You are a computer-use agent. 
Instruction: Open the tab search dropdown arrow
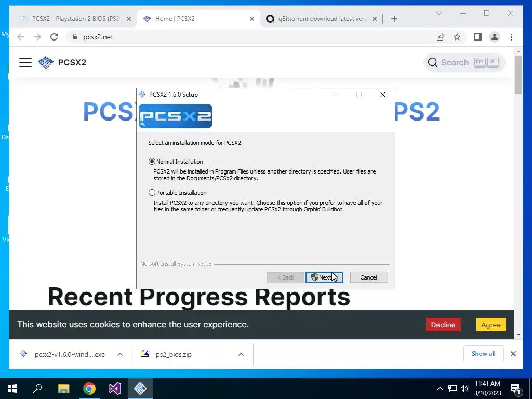[x=438, y=13]
